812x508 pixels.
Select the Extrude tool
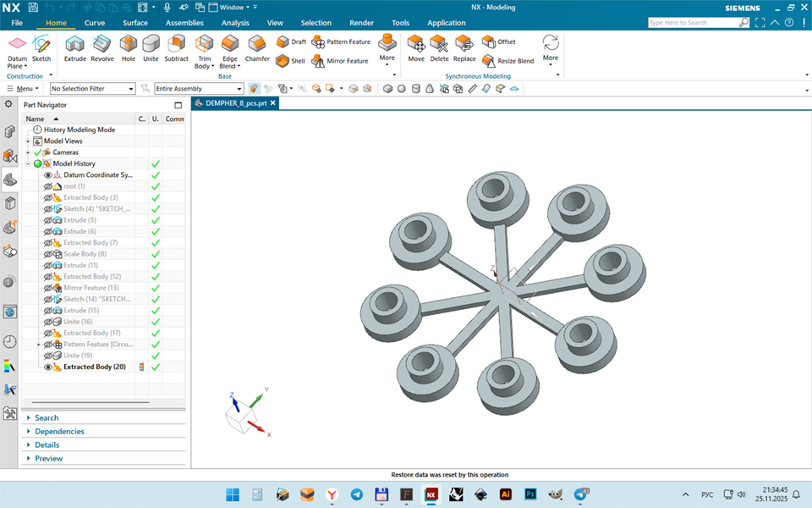75,48
